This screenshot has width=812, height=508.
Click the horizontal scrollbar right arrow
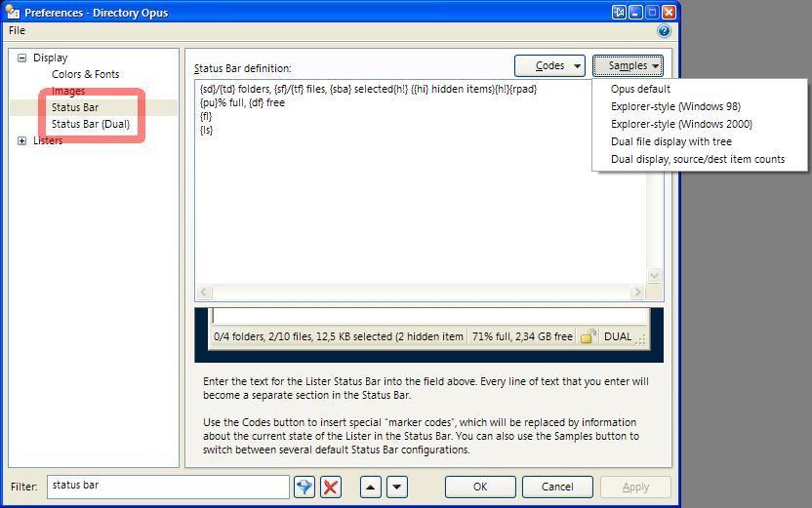[x=637, y=293]
